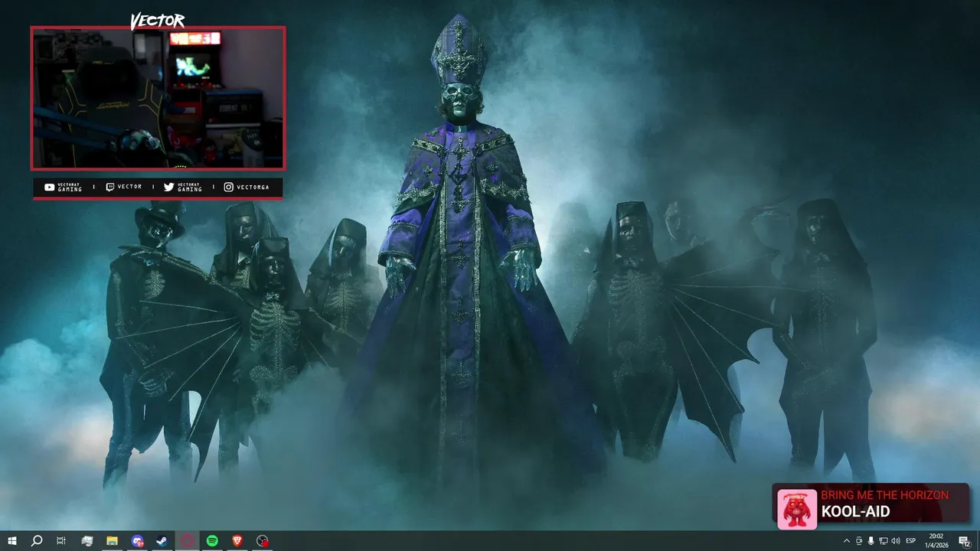Image resolution: width=980 pixels, height=551 pixels.
Task: Open the volume speaker tray icon
Action: coord(895,541)
